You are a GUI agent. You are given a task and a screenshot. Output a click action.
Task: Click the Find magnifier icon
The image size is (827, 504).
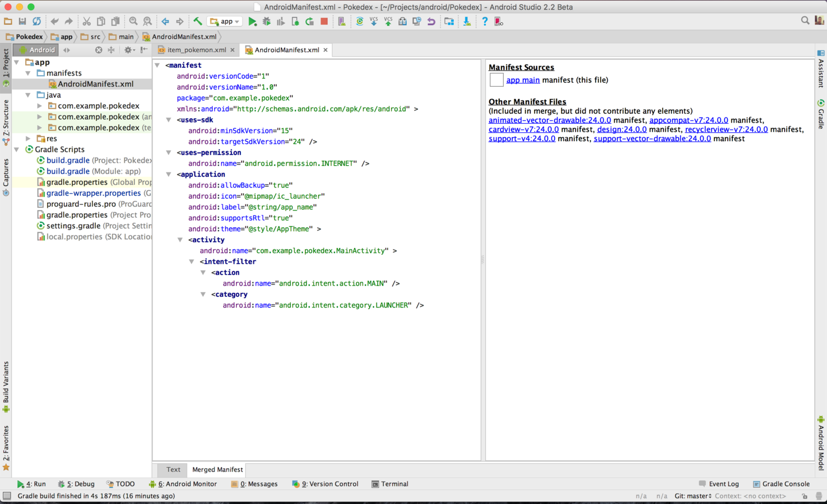[133, 21]
